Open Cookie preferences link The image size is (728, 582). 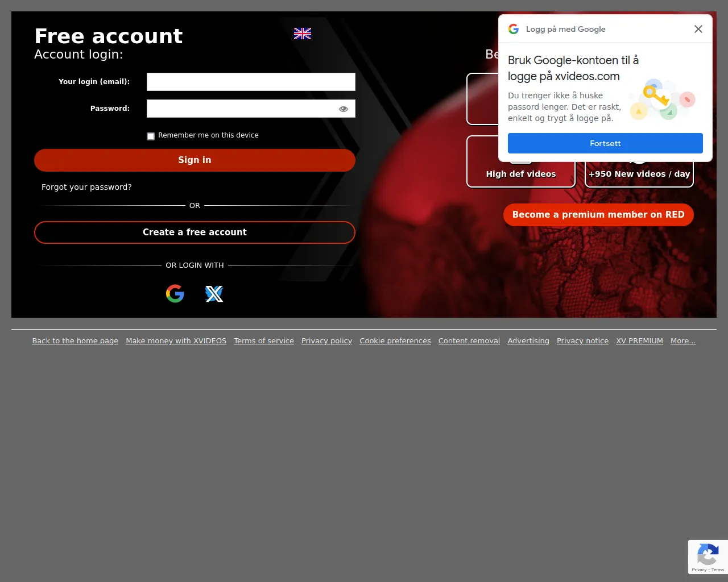395,341
